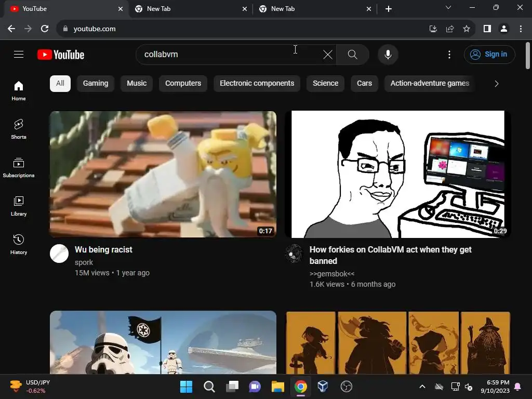532x399 pixels.
Task: Open the notifications bell
Action: click(x=518, y=387)
